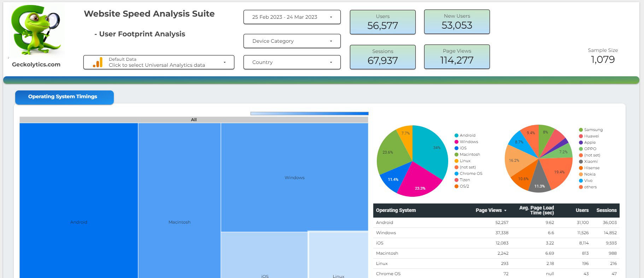Select the Operating System Timings tab
This screenshot has height=278, width=644.
pyautogui.click(x=64, y=97)
